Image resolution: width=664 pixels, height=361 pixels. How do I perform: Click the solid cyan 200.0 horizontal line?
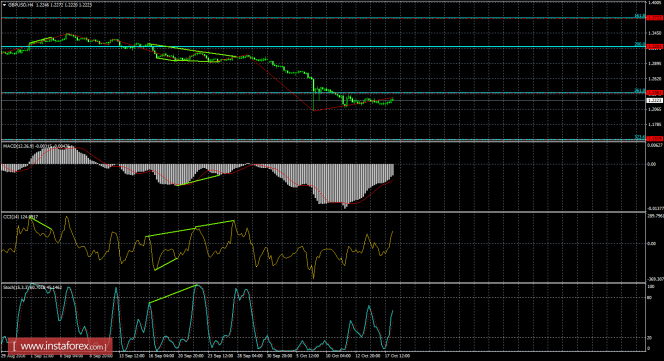[322, 47]
